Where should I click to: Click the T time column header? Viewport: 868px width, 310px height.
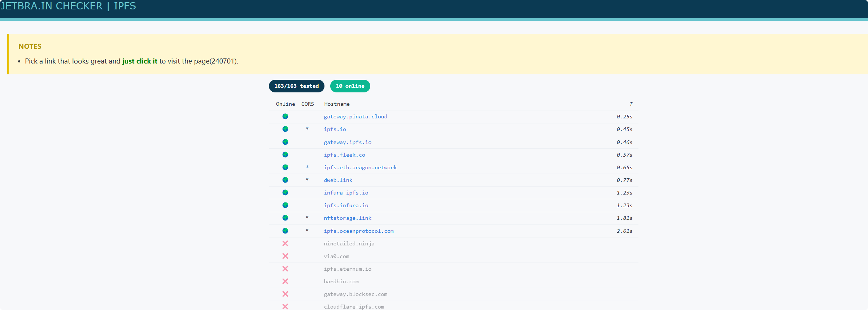(x=631, y=104)
